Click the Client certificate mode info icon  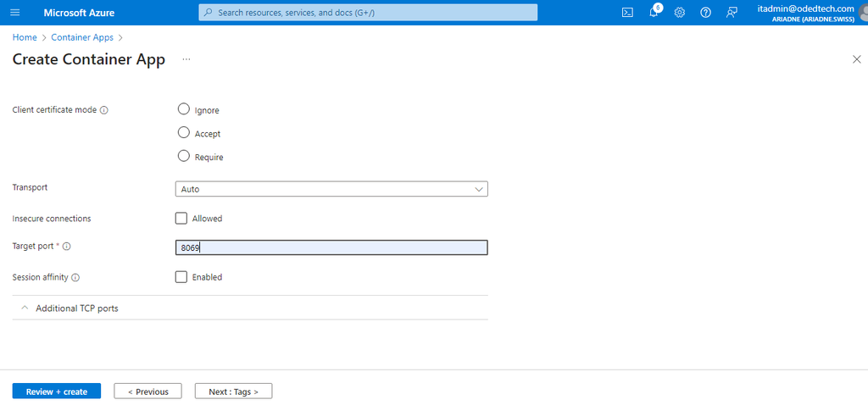coord(104,110)
